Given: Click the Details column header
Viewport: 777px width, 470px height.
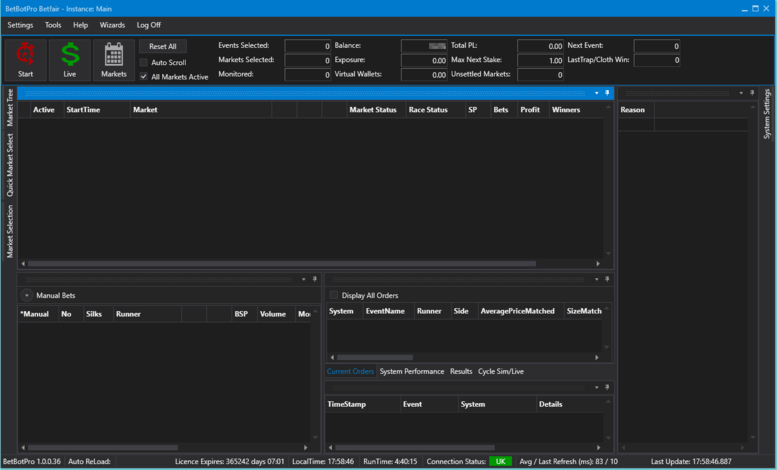Looking at the screenshot, I should [x=570, y=405].
